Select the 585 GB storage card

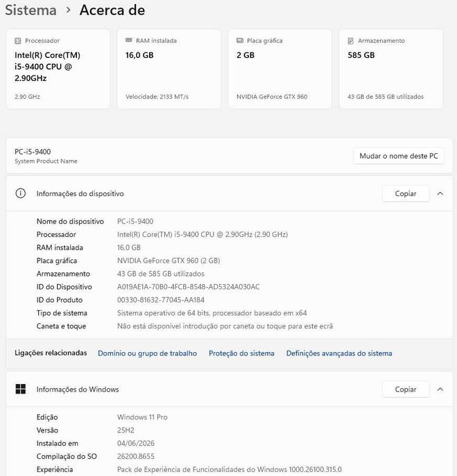pos(391,69)
